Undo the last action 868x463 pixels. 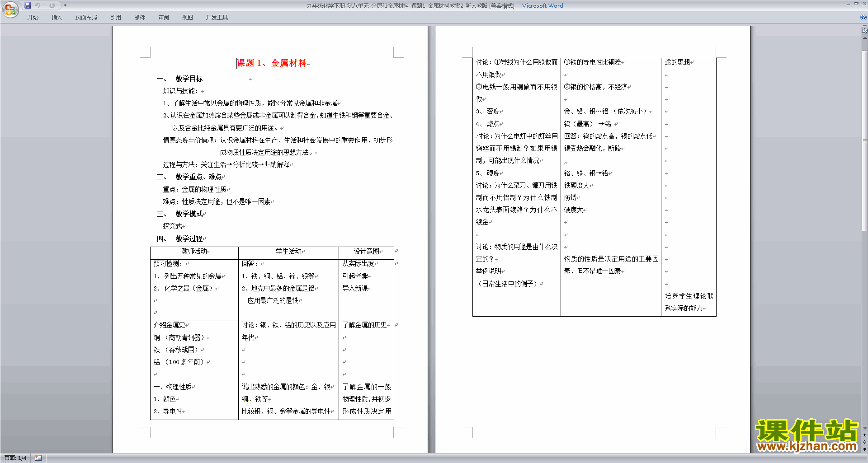[38, 5]
